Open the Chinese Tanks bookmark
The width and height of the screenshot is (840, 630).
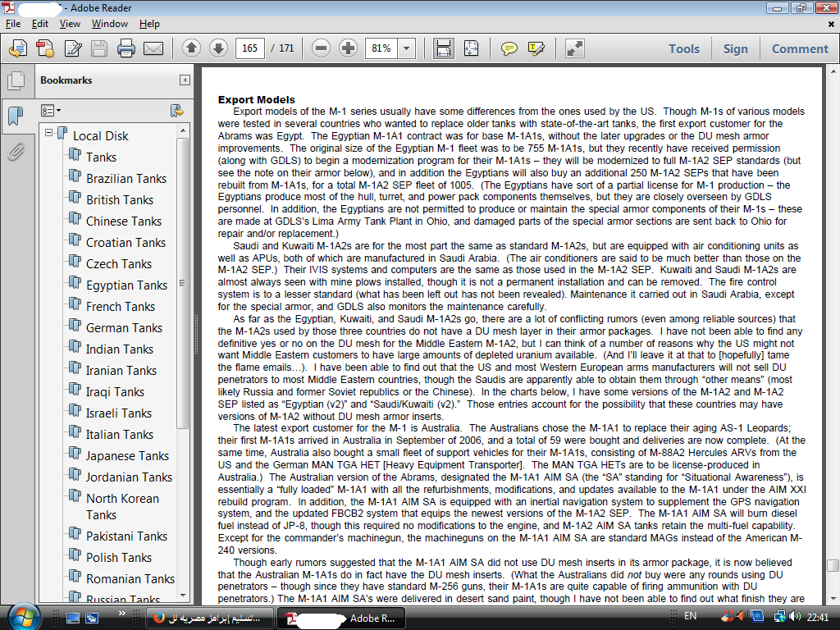point(123,221)
